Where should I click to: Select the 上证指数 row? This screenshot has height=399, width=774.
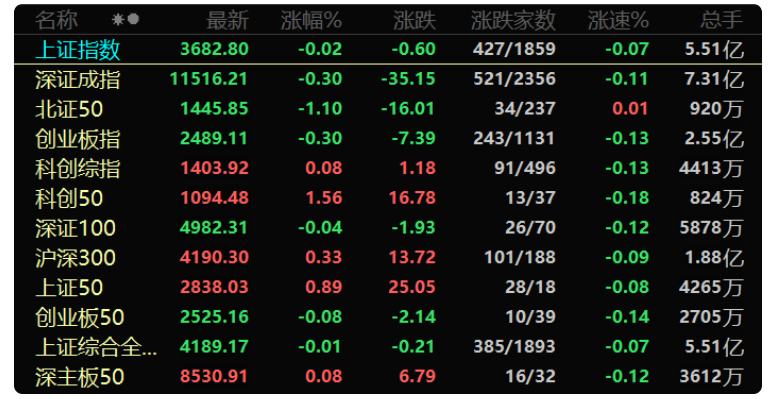pos(387,49)
